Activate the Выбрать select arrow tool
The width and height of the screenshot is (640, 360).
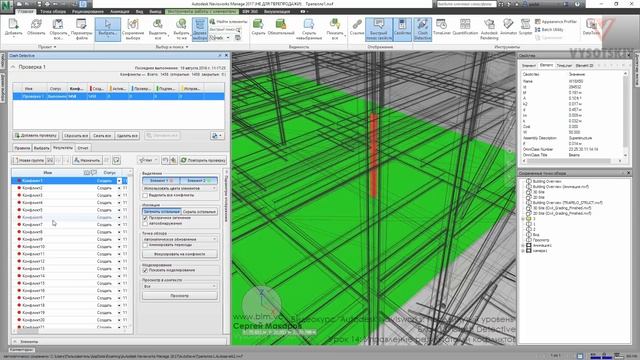point(108,29)
